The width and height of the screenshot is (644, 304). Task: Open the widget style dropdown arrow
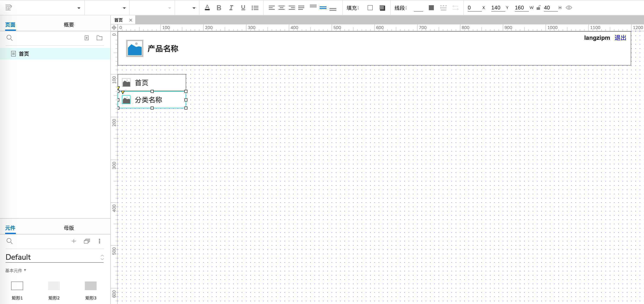tap(79, 8)
